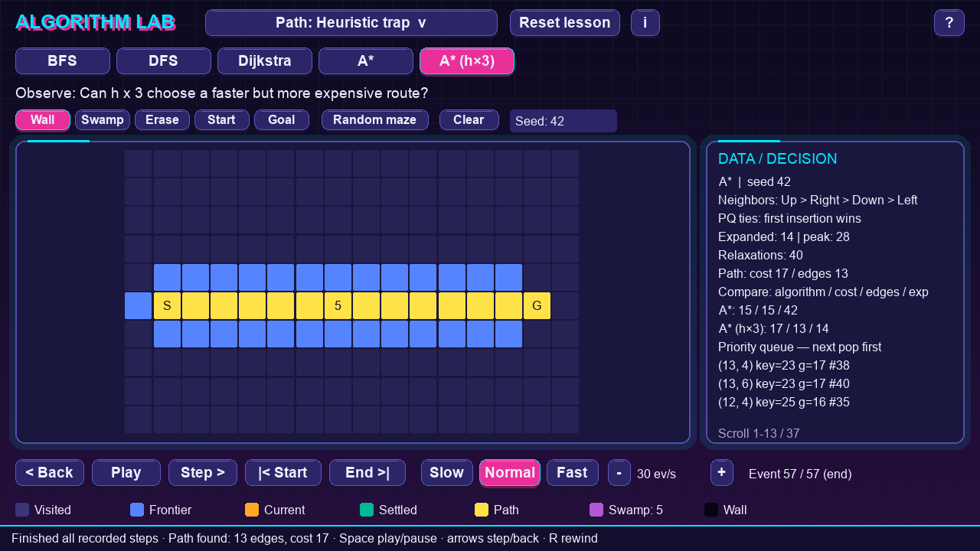The width and height of the screenshot is (980, 551).
Task: Switch to the DFS algorithm tab
Action: 164,61
